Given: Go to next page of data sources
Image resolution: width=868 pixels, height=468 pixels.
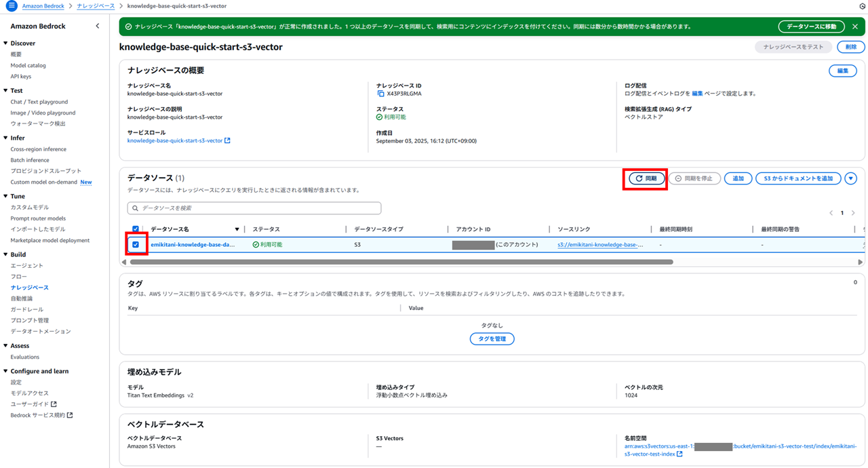Looking at the screenshot, I should coord(854,213).
